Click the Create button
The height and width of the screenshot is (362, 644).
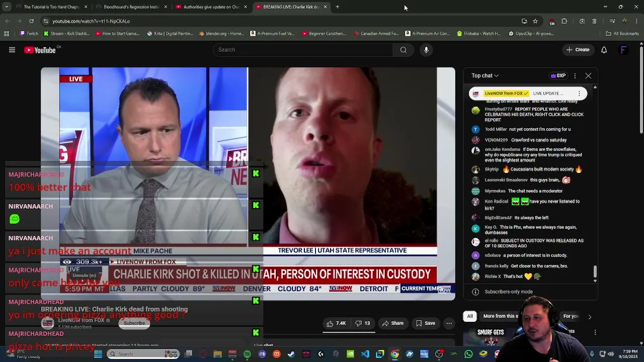point(578,50)
